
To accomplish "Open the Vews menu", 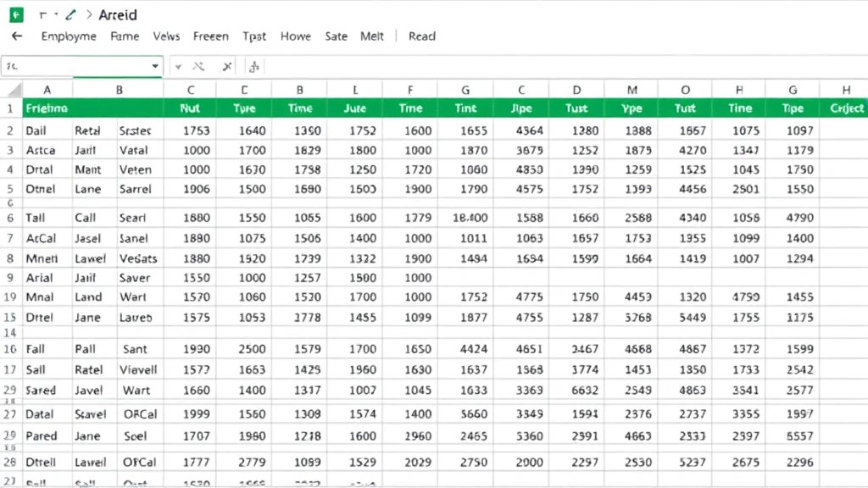I will [166, 36].
